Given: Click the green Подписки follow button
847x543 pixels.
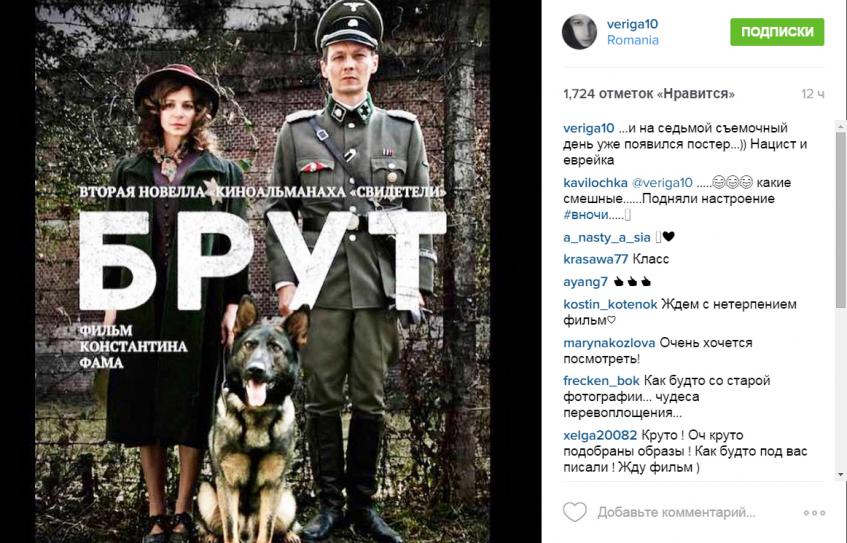Looking at the screenshot, I should coord(777,32).
